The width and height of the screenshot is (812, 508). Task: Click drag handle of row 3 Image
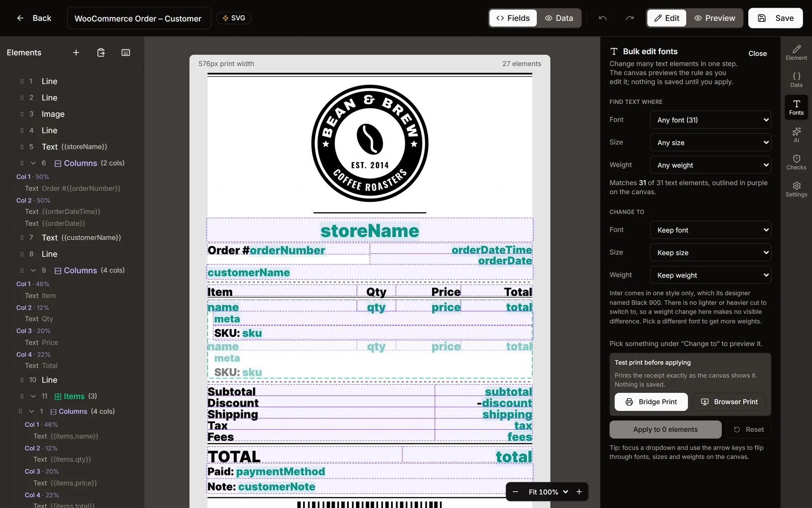(x=22, y=114)
